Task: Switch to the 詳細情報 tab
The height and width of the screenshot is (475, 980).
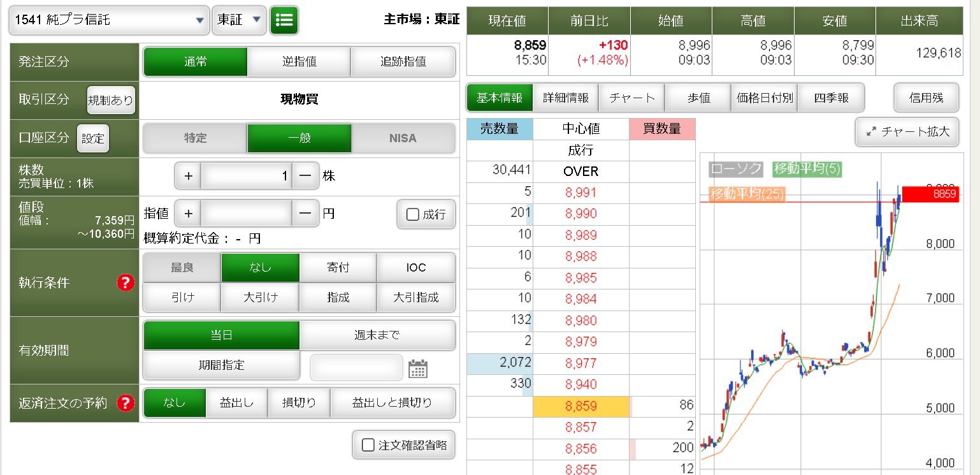Action: pyautogui.click(x=566, y=98)
